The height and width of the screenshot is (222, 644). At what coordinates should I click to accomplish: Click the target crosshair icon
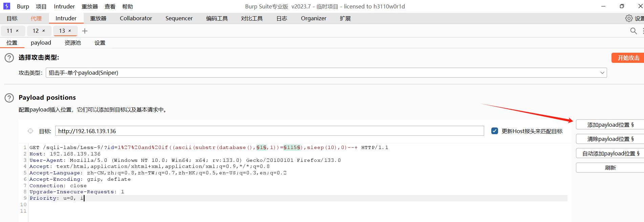click(x=30, y=131)
